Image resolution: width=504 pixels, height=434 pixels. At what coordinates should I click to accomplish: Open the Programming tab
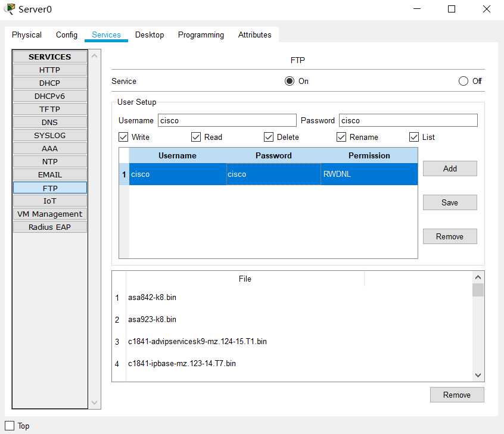(x=201, y=35)
